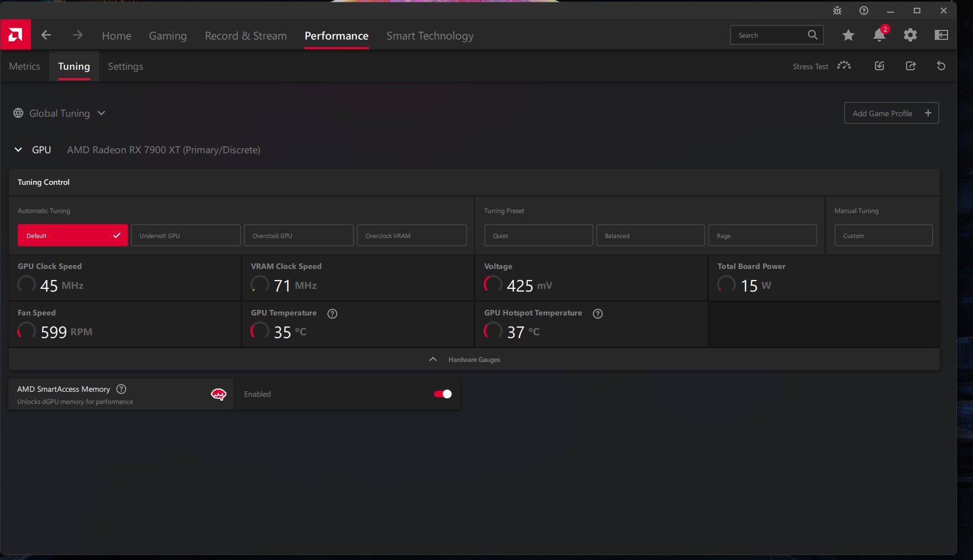Open the Gaming tab
Screen dimensions: 973x560
[x=168, y=35]
